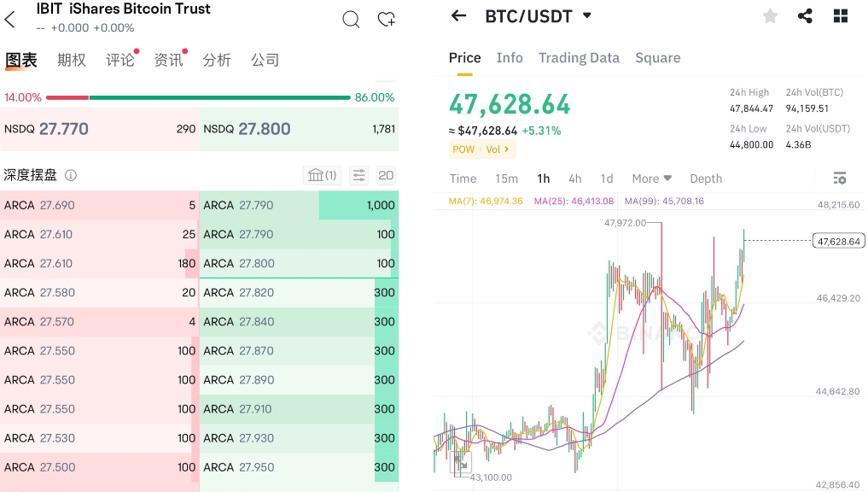Screen dimensions: 868x492
Task: Open chart indicator settings icon
Action: click(840, 179)
